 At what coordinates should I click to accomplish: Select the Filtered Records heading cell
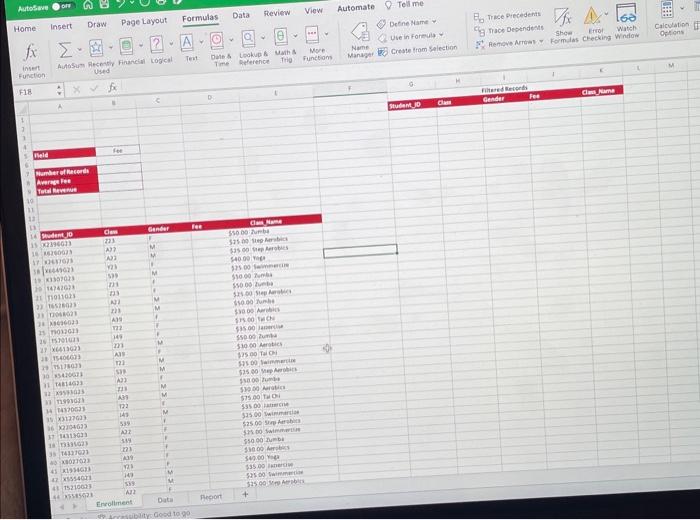click(504, 89)
